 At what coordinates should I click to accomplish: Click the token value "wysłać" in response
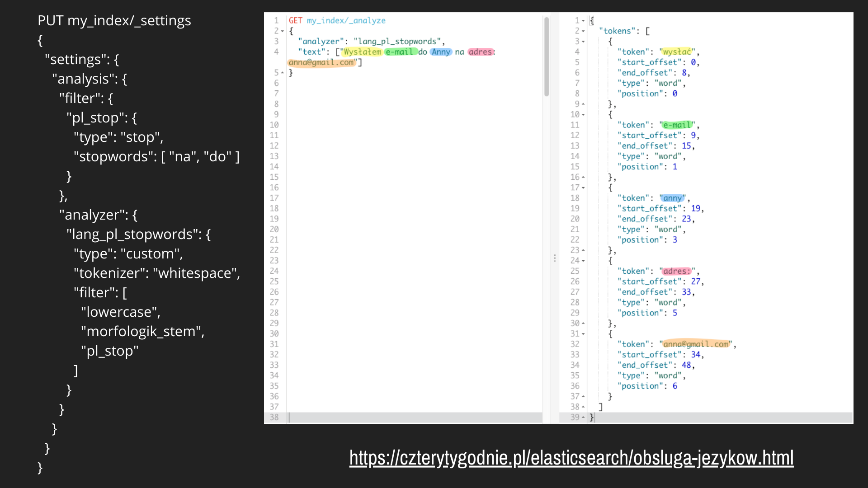coord(677,52)
